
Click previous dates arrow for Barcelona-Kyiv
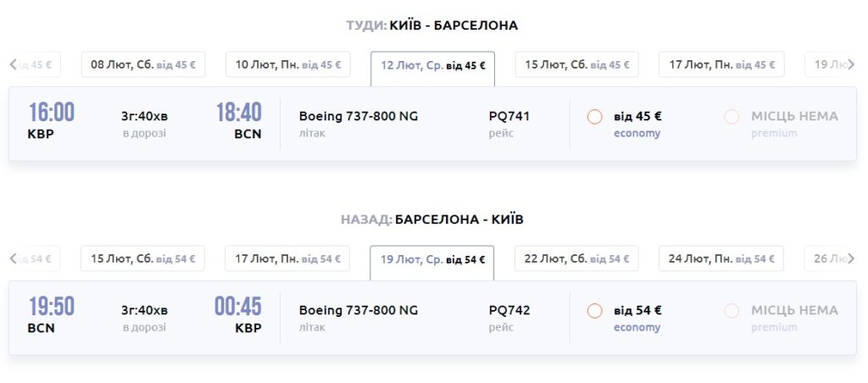pos(13,258)
